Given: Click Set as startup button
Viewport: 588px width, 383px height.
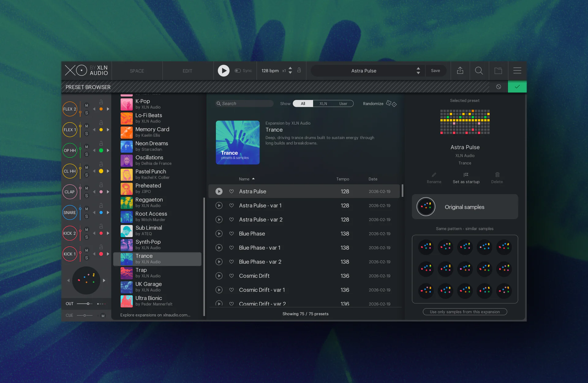Looking at the screenshot, I should pyautogui.click(x=466, y=178).
